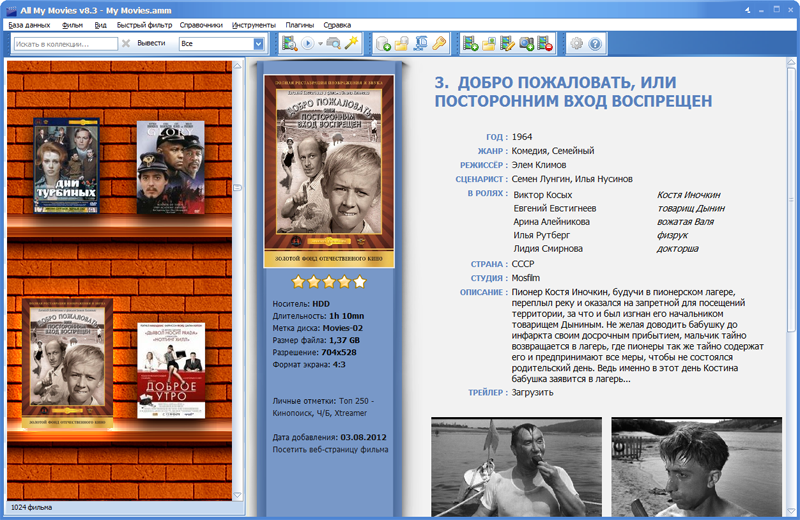This screenshot has height=520, width=800.
Task: Click the disk label "Movies-02"
Action: [x=342, y=328]
